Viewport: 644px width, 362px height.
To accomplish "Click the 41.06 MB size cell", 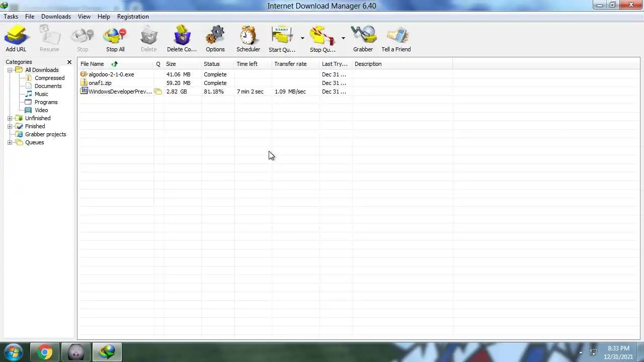I will (179, 74).
